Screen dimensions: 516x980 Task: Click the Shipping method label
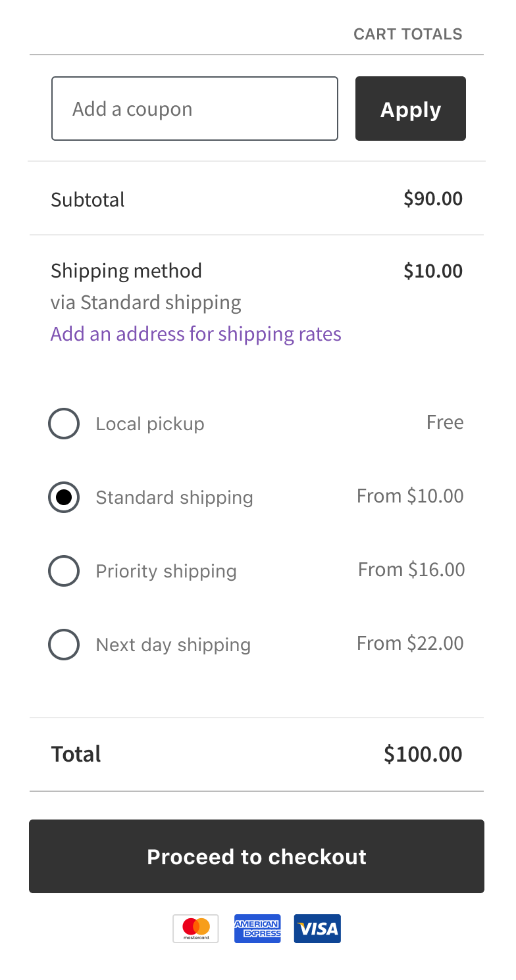pos(126,270)
